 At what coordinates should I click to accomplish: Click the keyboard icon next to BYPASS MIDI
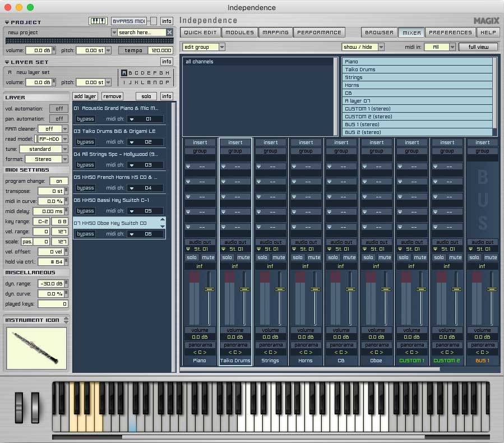98,21
